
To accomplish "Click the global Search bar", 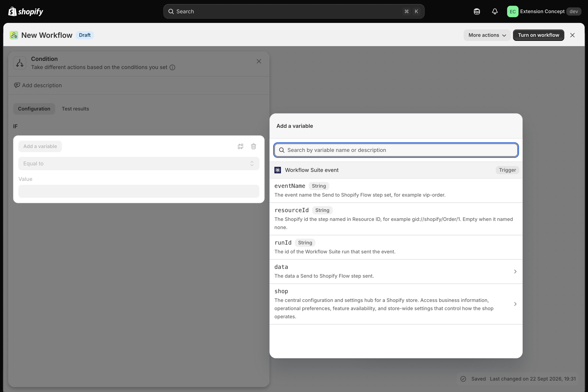I will pos(294,11).
